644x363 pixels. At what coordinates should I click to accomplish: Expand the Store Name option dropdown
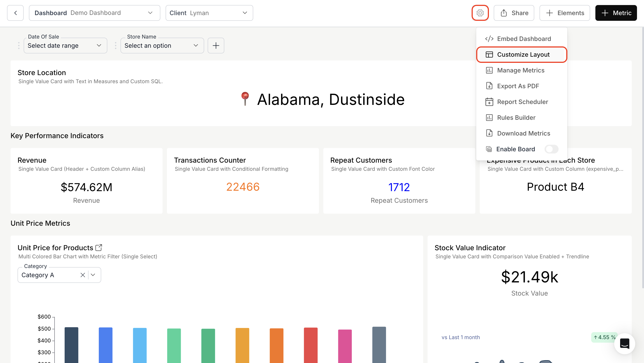[x=162, y=46]
